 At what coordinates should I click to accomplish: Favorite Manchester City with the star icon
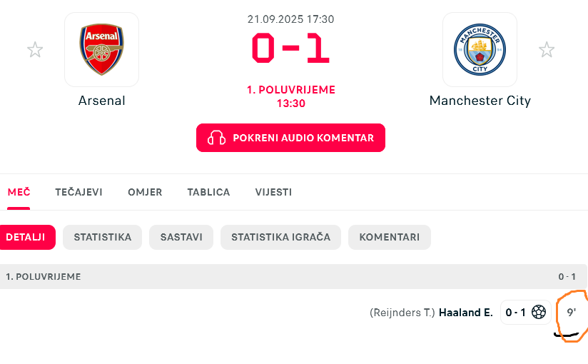[547, 49]
